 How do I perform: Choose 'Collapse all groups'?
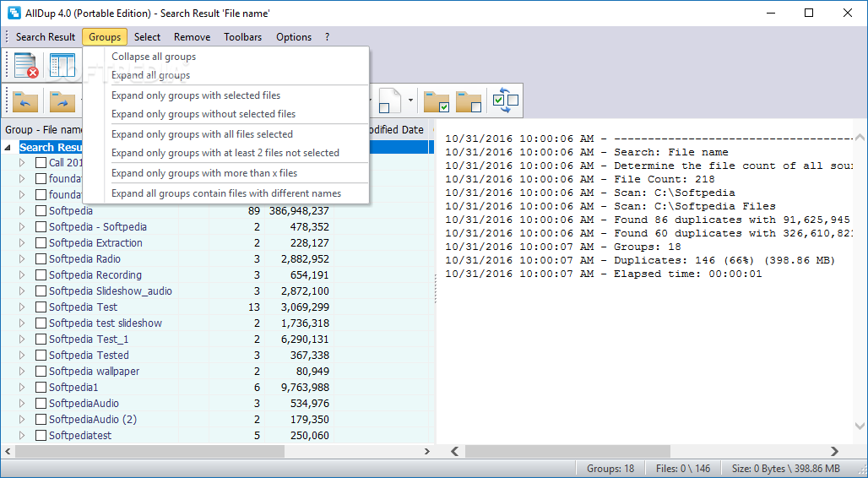tap(225, 57)
